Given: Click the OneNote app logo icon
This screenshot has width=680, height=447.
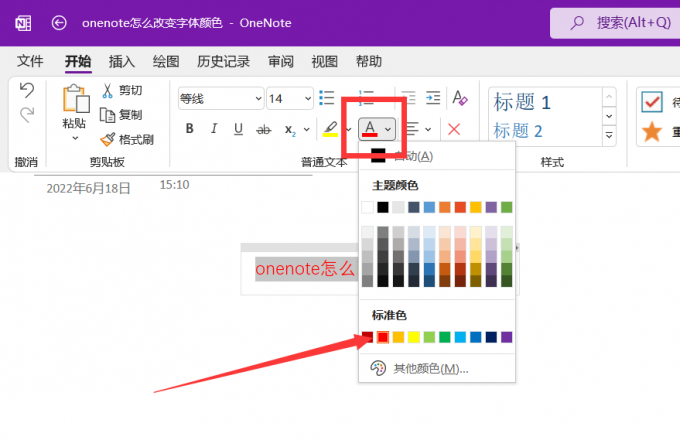Looking at the screenshot, I should 23,23.
